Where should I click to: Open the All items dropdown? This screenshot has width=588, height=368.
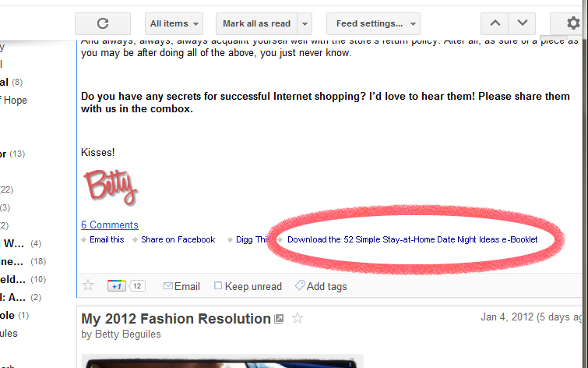pyautogui.click(x=174, y=23)
